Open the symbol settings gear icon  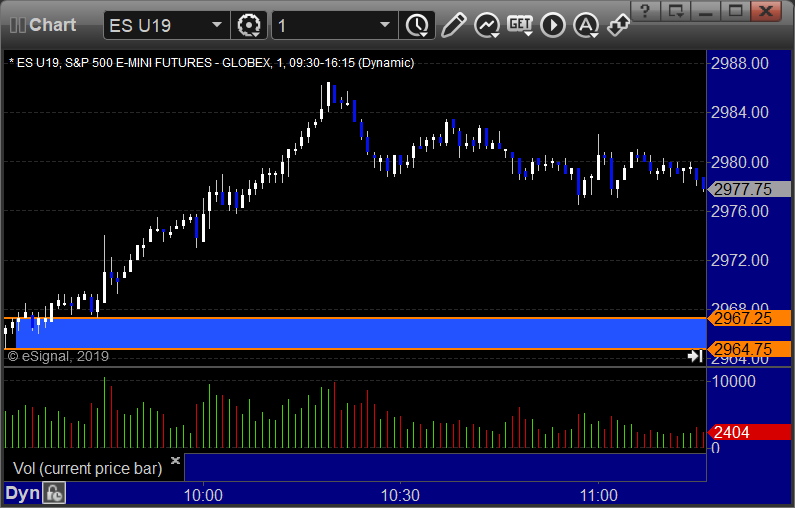249,25
